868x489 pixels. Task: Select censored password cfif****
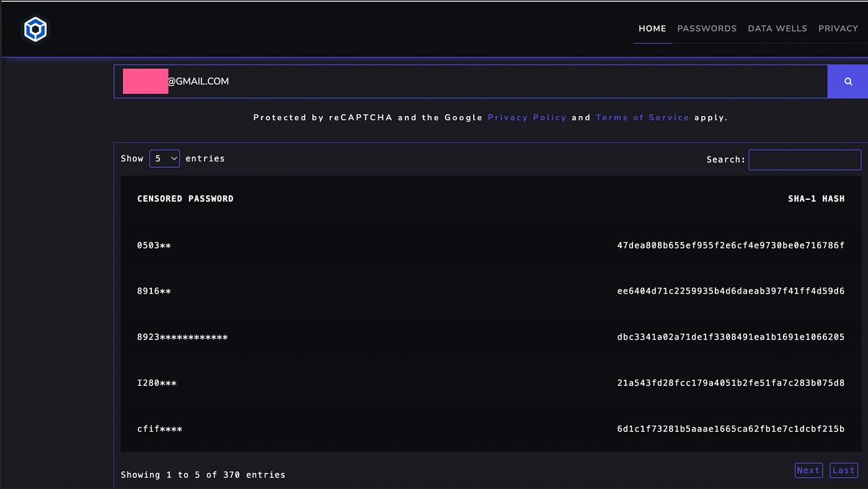(x=159, y=429)
